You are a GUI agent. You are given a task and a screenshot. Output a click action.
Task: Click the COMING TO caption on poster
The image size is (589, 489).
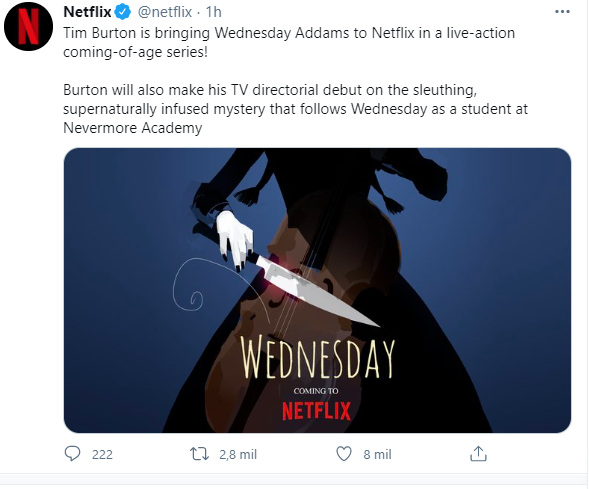(316, 391)
